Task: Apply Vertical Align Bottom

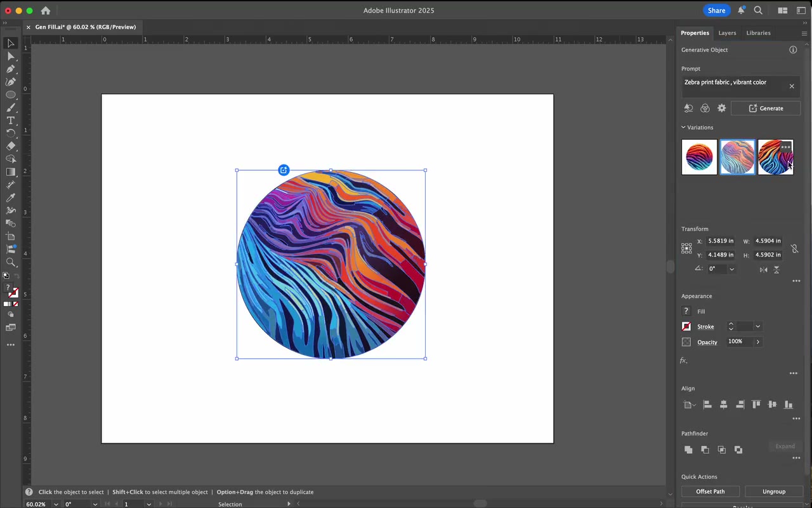Action: [789, 404]
